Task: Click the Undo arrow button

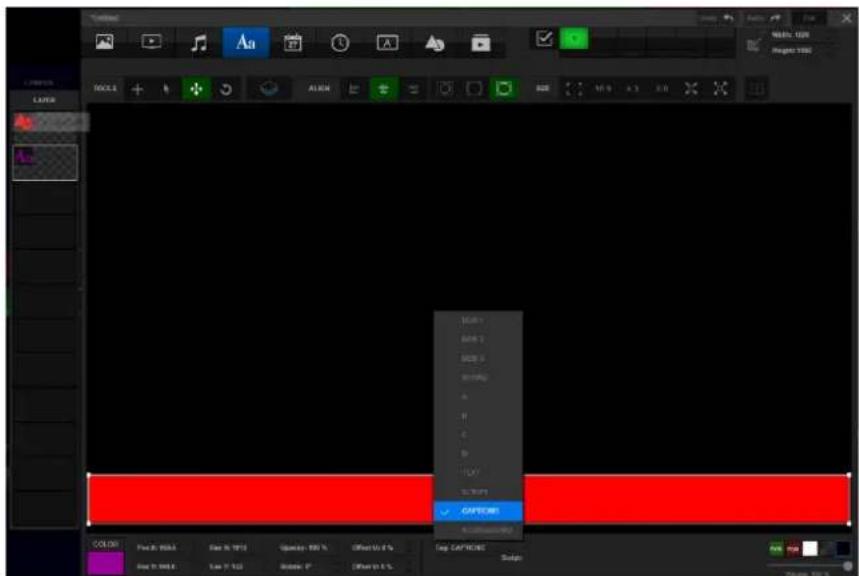Action: pos(717,18)
